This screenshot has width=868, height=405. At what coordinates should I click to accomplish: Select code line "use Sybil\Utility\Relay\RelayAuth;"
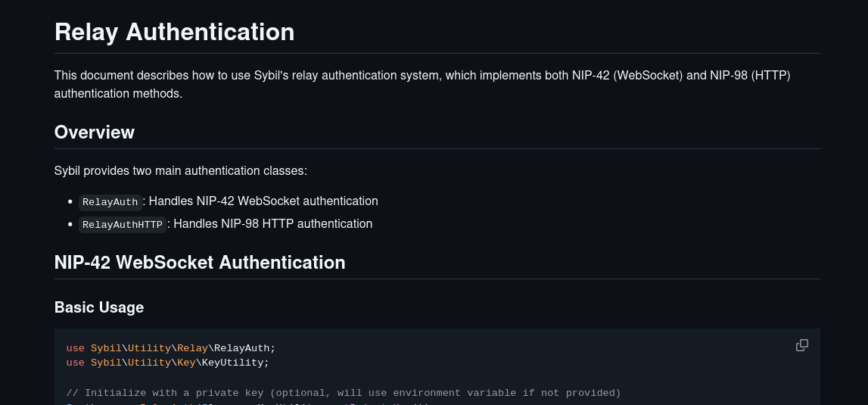pyautogui.click(x=171, y=348)
